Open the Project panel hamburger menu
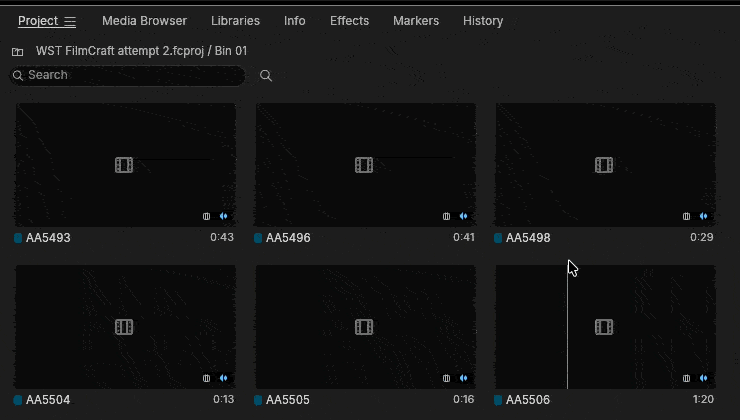The width and height of the screenshot is (740, 420). [70, 21]
